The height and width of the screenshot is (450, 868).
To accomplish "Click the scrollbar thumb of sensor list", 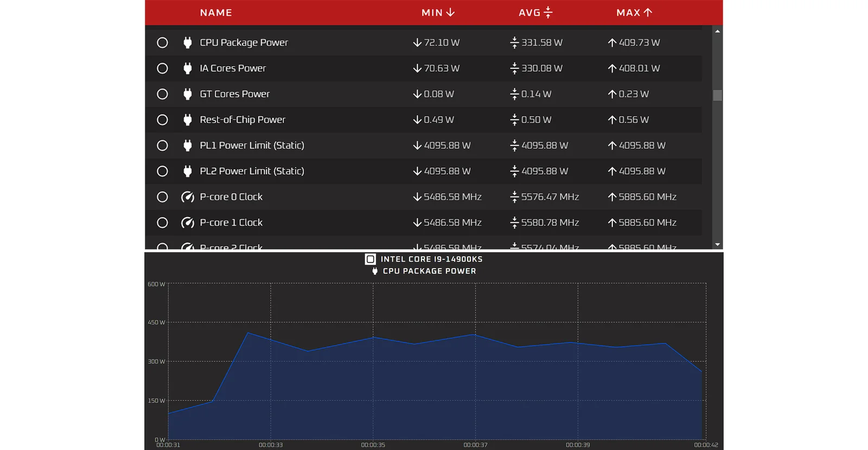I will tap(718, 96).
